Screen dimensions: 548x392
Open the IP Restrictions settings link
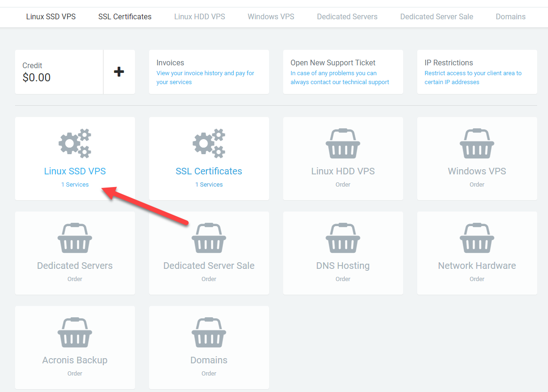pyautogui.click(x=473, y=78)
